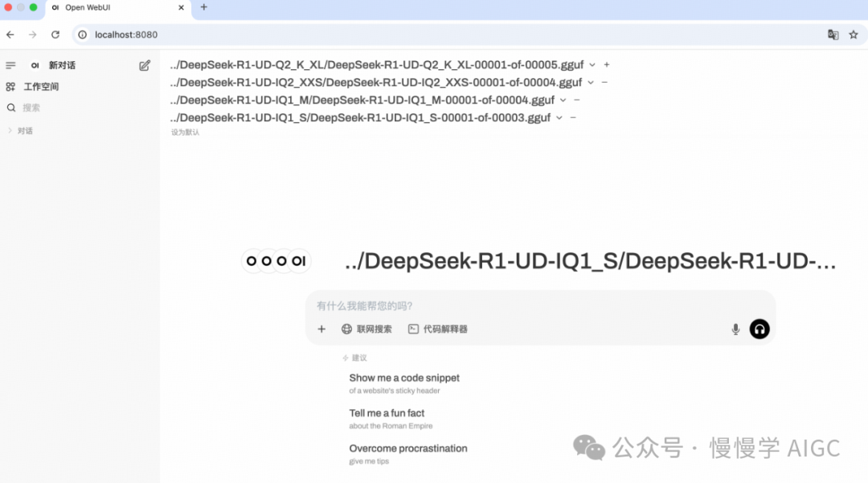Select the DeepSeek-R1-UD-Q2_K_XL model name
The image size is (868, 483).
point(377,65)
